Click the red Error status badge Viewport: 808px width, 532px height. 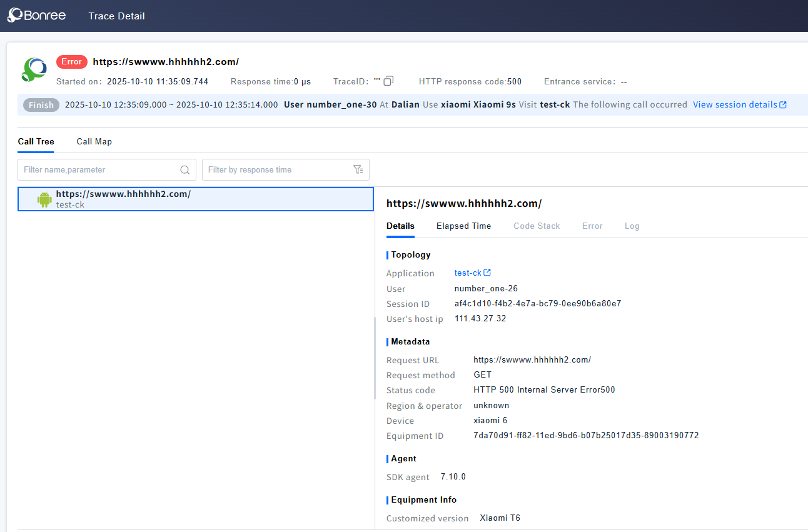[71, 62]
